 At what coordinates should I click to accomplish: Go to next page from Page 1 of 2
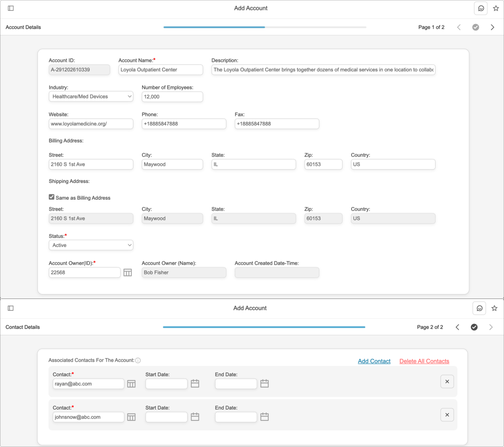point(492,28)
